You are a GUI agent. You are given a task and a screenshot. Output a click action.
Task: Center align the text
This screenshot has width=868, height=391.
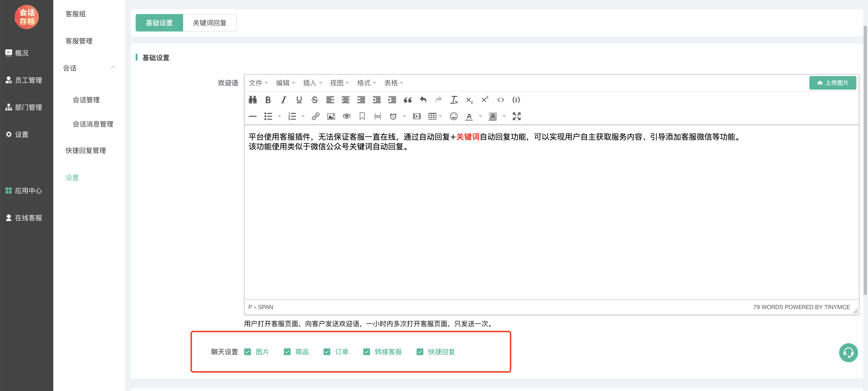[345, 100]
